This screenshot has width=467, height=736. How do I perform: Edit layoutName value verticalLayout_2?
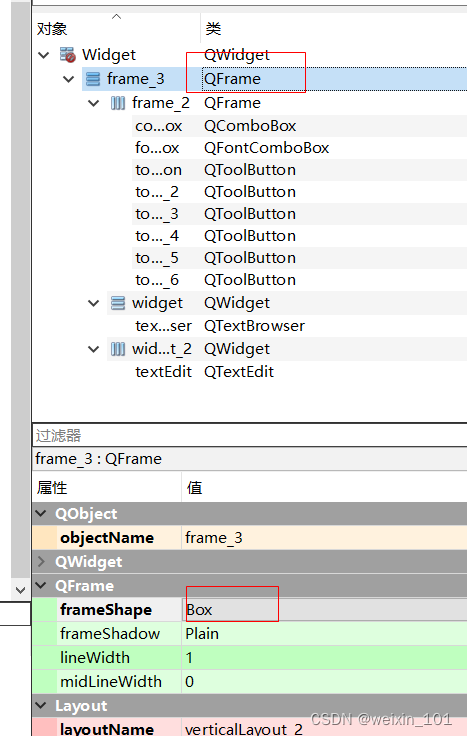(324, 728)
